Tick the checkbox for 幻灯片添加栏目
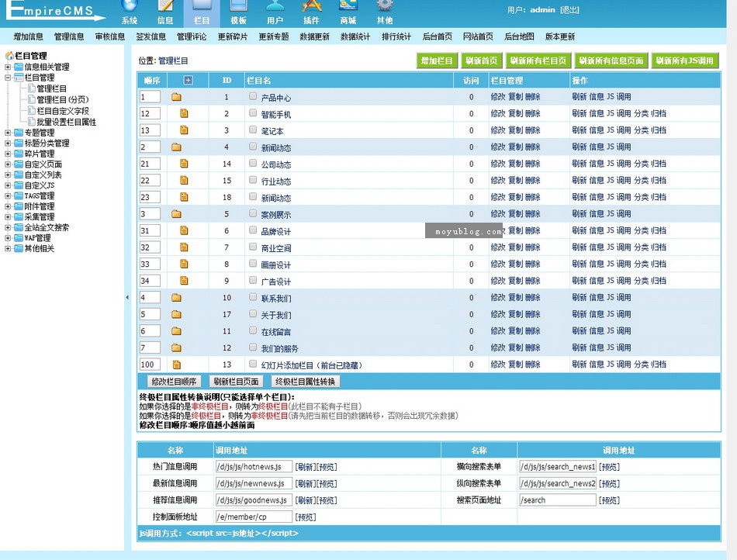The image size is (737, 560). coord(253,364)
